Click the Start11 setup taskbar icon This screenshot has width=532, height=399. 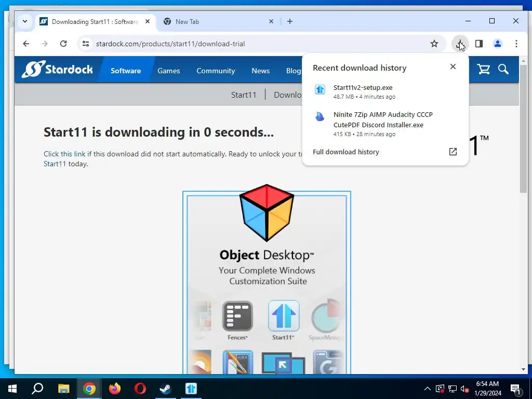(x=191, y=389)
